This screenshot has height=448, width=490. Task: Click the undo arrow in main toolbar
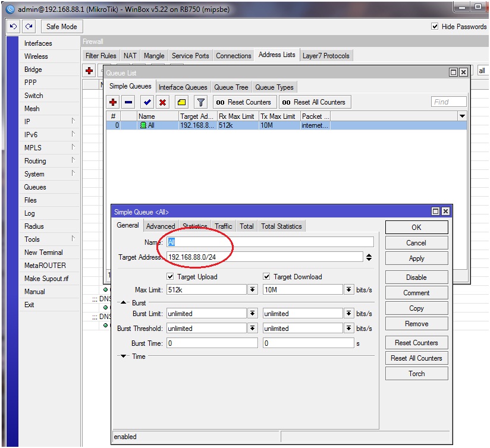click(13, 27)
